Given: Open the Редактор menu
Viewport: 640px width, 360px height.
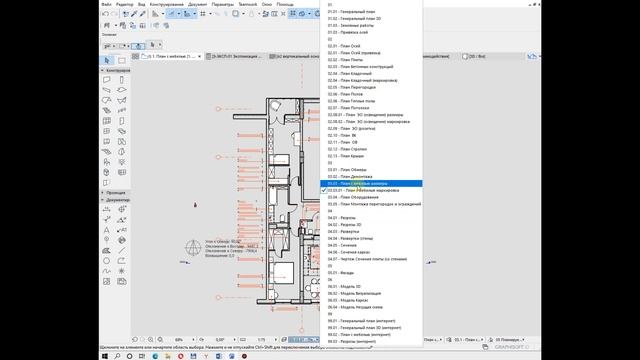Looking at the screenshot, I should tap(124, 4).
